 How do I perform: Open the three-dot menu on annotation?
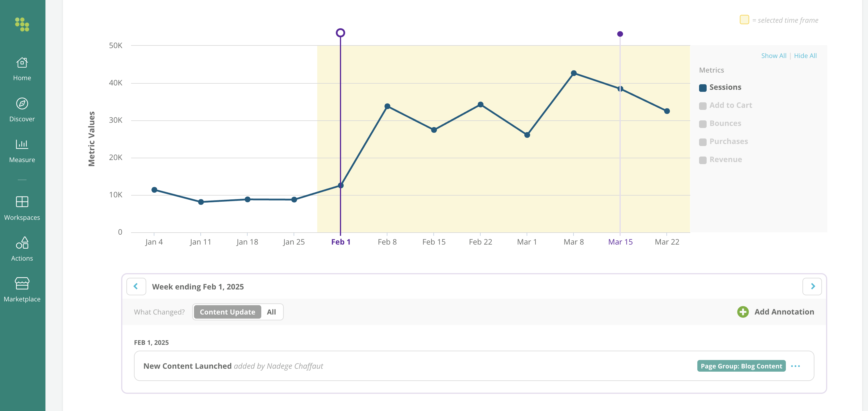click(795, 366)
